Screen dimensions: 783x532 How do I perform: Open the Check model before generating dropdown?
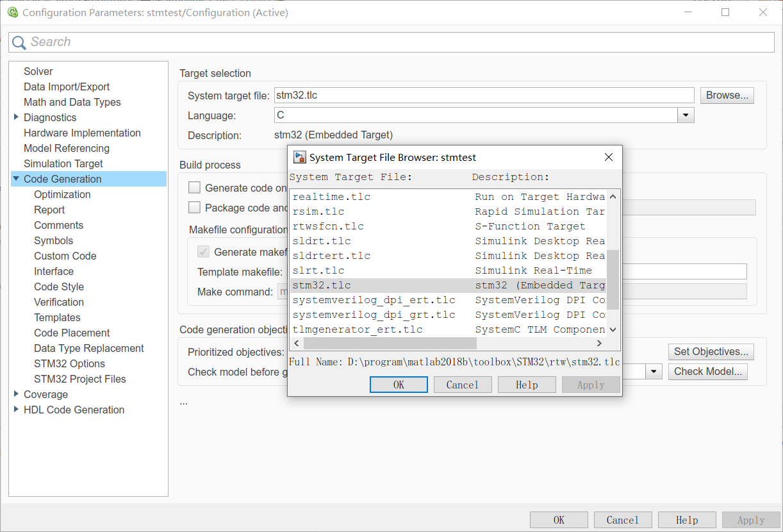point(654,371)
